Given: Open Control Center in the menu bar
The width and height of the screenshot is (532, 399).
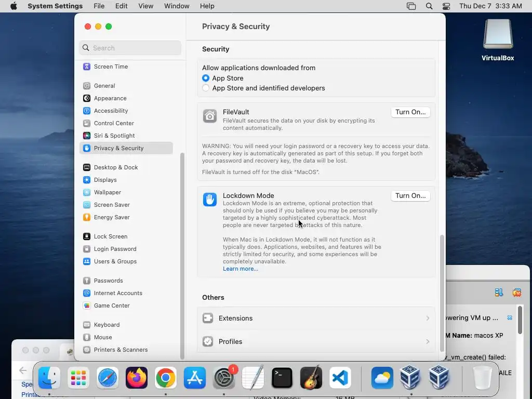Looking at the screenshot, I should pyautogui.click(x=446, y=6).
